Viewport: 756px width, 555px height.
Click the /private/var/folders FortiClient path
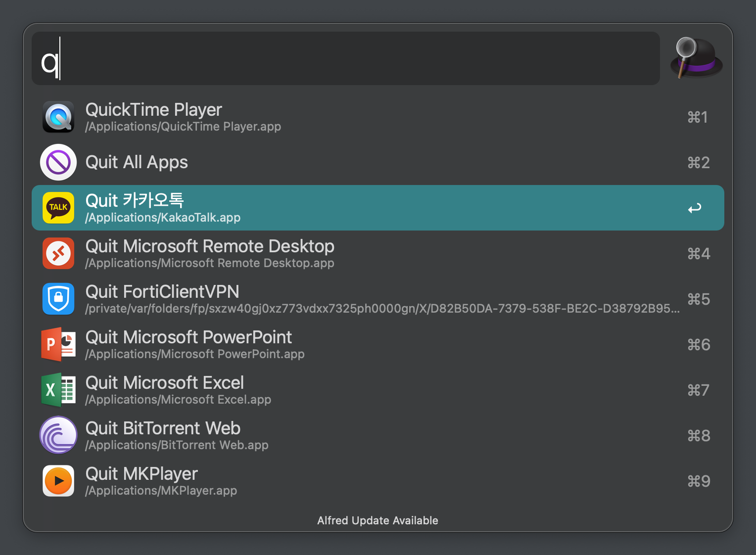(x=382, y=309)
